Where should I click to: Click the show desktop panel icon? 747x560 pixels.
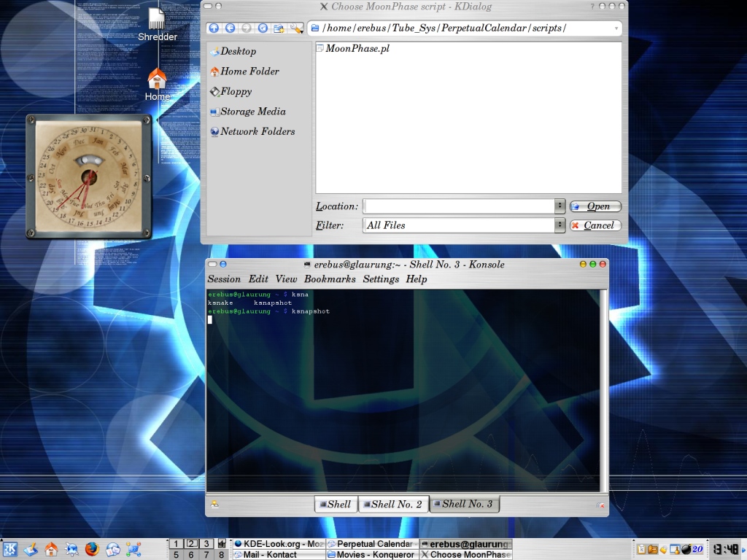[x=31, y=549]
